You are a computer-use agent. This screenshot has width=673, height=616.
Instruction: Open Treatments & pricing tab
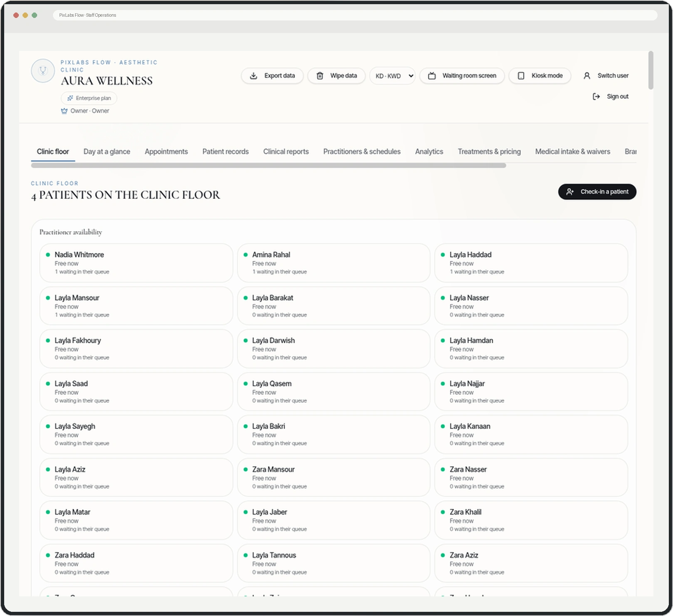pos(489,151)
